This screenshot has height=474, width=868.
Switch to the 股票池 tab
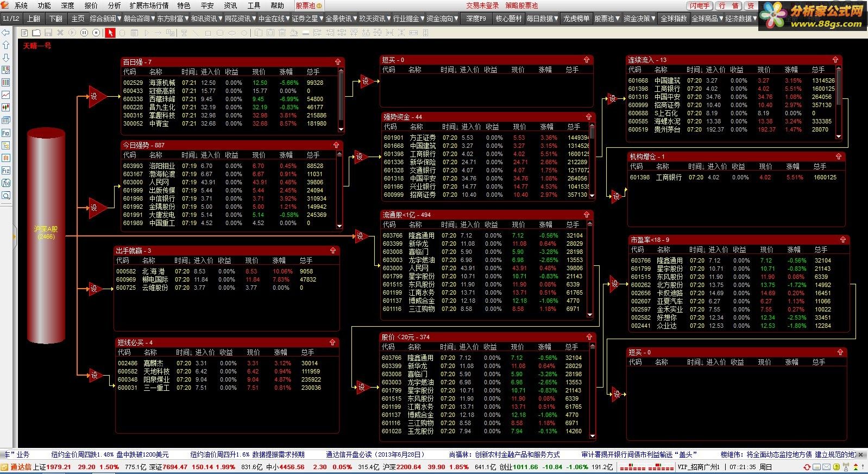[308, 5]
